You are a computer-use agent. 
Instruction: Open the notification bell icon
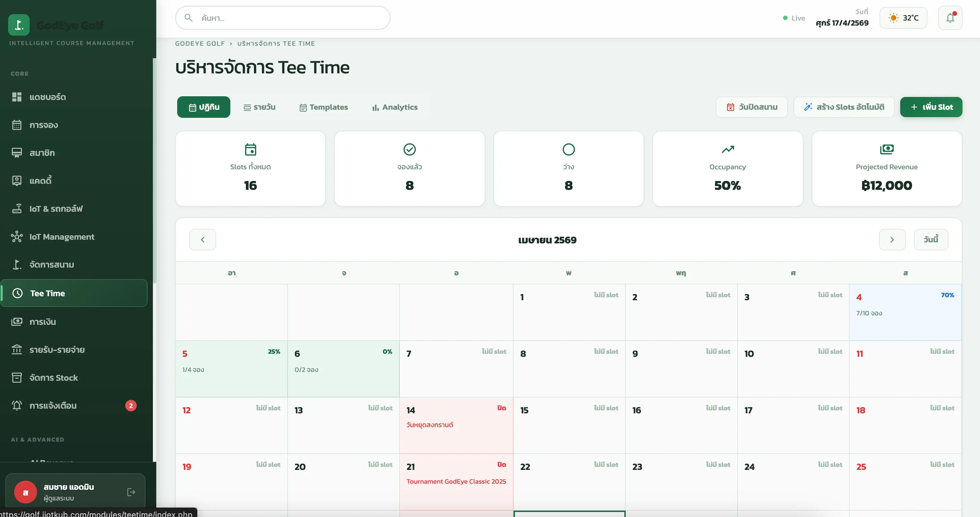(x=950, y=18)
